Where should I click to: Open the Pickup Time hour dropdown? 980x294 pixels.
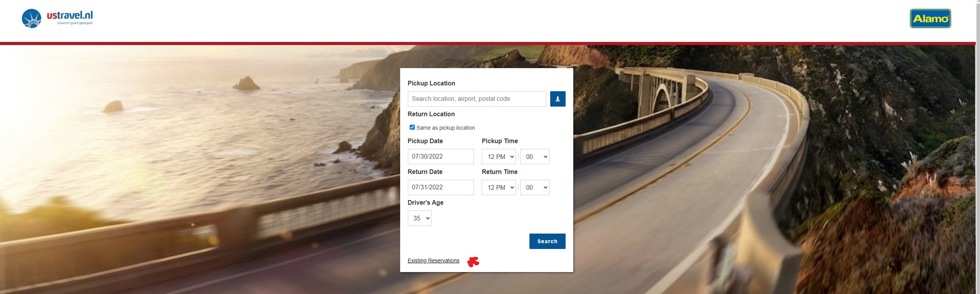(x=499, y=157)
